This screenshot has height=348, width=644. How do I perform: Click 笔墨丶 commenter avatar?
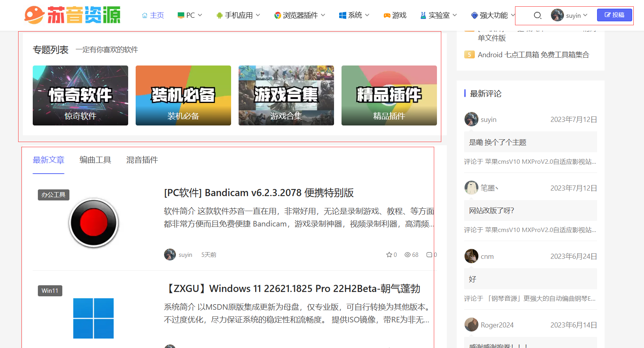[471, 188]
